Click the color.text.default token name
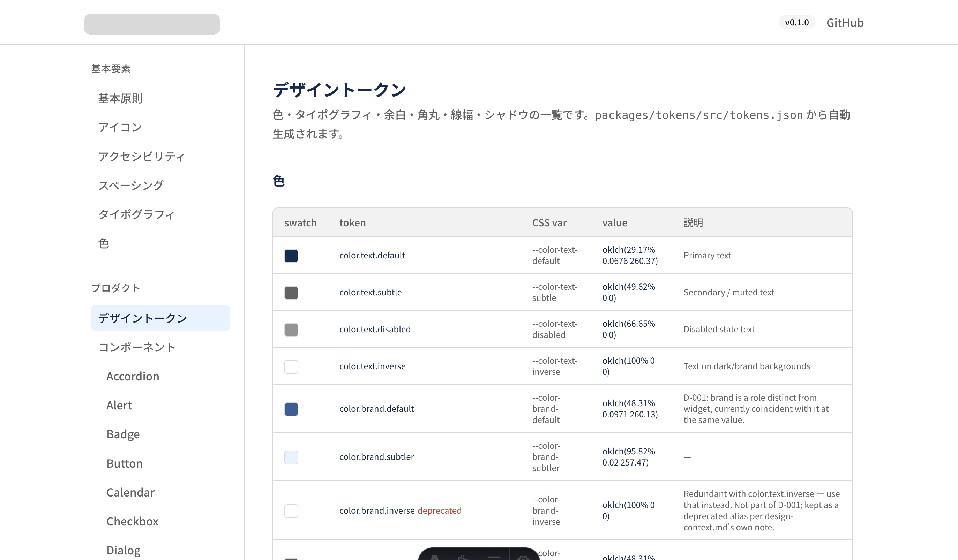Image resolution: width=958 pixels, height=560 pixels. click(372, 255)
